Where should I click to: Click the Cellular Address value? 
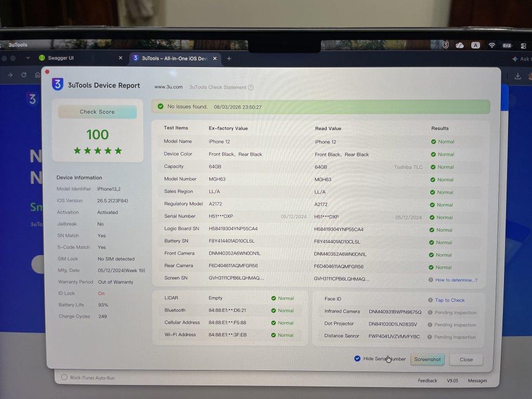pyautogui.click(x=228, y=323)
